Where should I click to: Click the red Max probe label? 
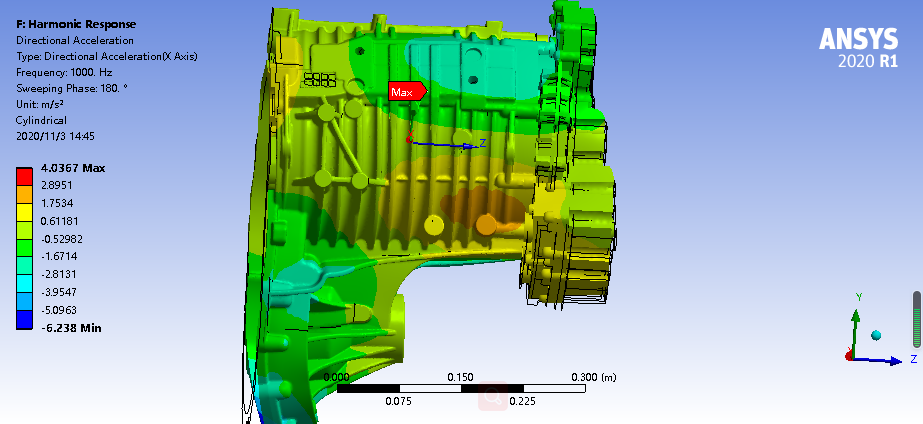point(405,92)
